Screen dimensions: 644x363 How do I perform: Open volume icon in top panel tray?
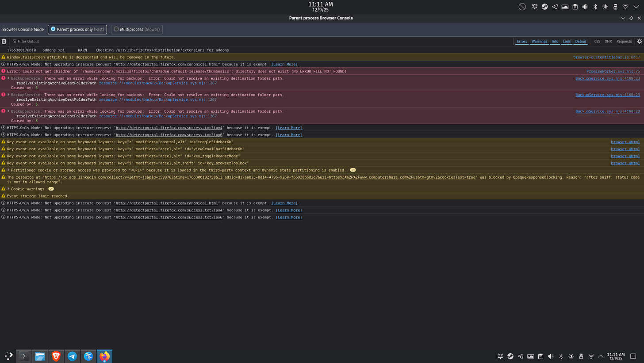pos(585,7)
